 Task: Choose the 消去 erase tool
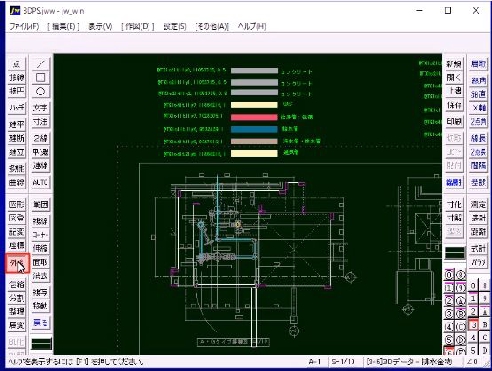click(x=40, y=276)
